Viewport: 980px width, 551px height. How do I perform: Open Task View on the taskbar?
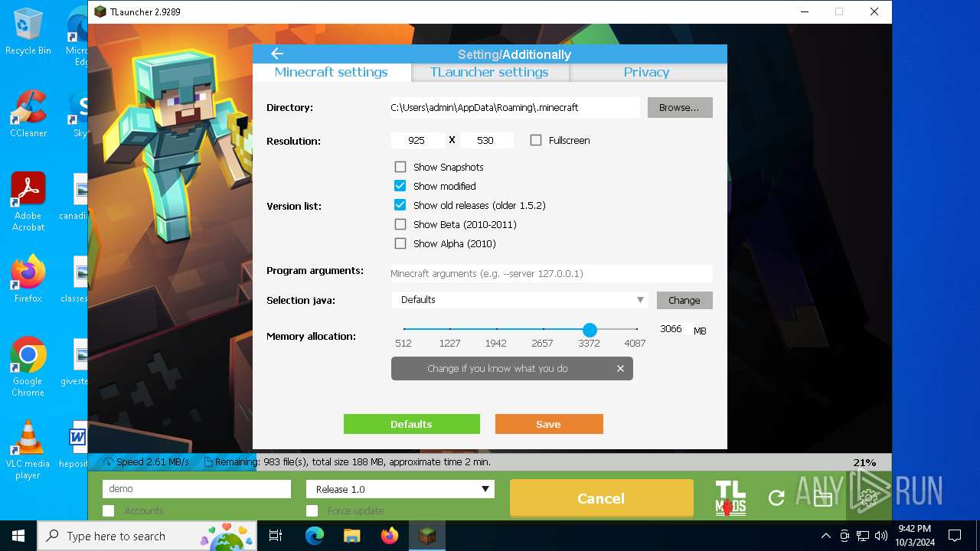276,536
